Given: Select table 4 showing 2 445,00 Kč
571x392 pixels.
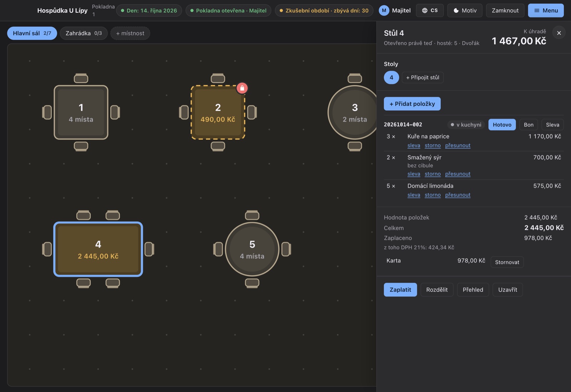Looking at the screenshot, I should (98, 249).
